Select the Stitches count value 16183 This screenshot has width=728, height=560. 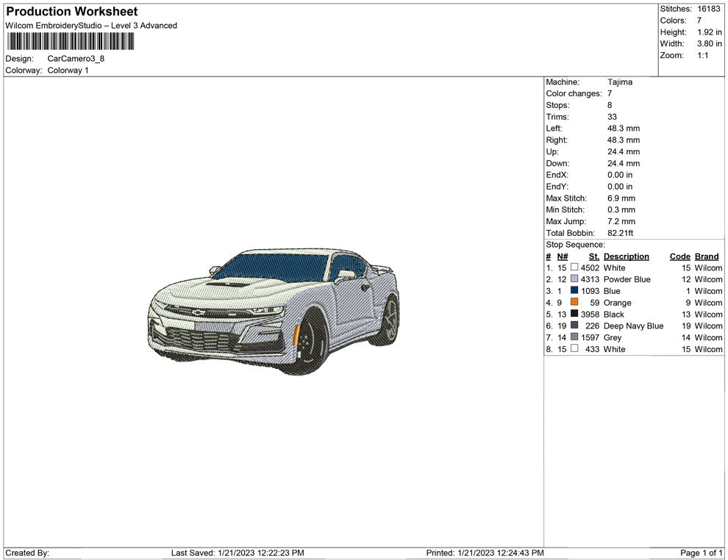coord(708,9)
